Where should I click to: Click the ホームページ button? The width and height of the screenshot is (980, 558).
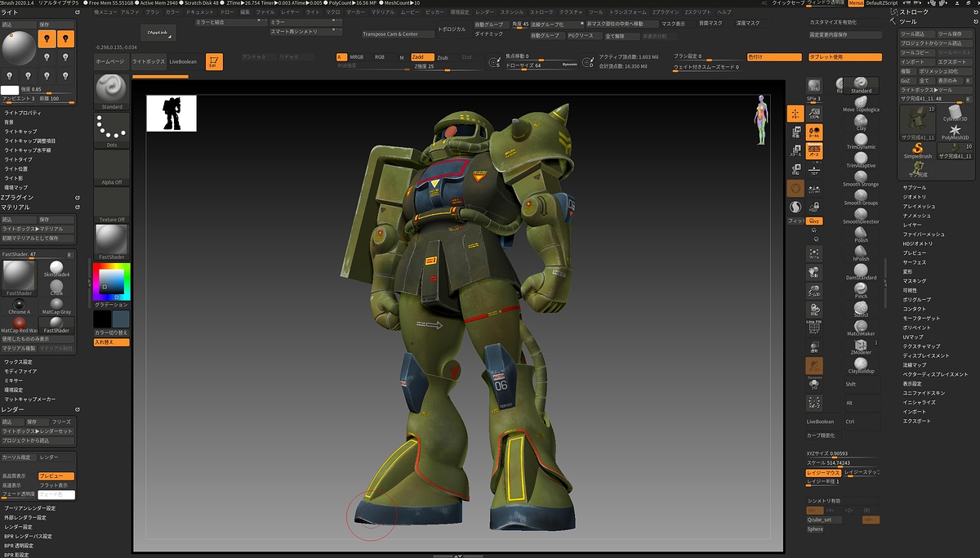click(x=110, y=61)
